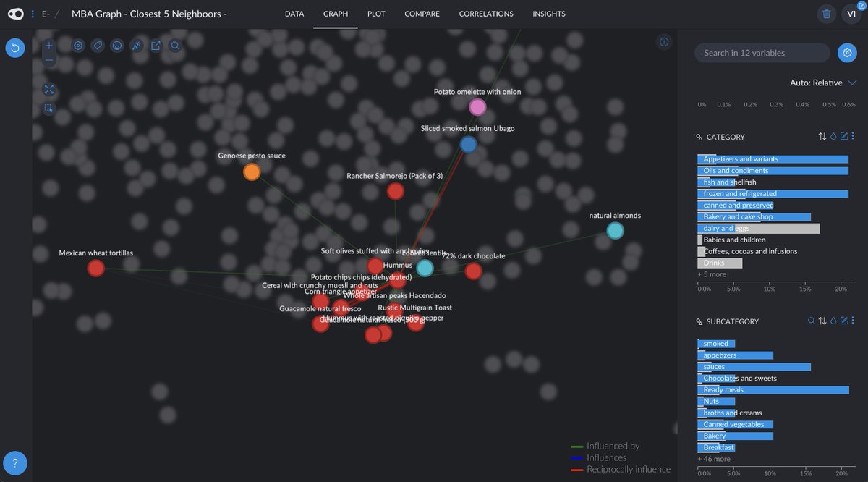
Task: Open graph search magnifier icon
Action: (x=175, y=46)
